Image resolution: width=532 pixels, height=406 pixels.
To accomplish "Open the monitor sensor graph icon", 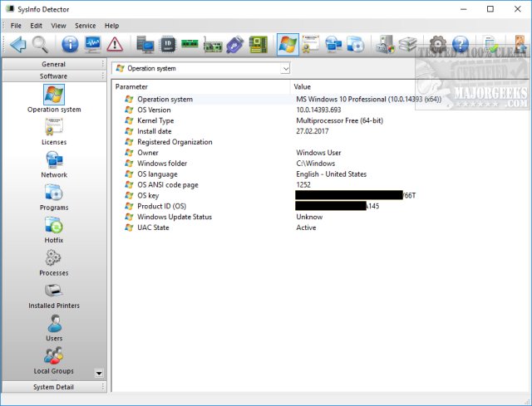I will 92,44.
